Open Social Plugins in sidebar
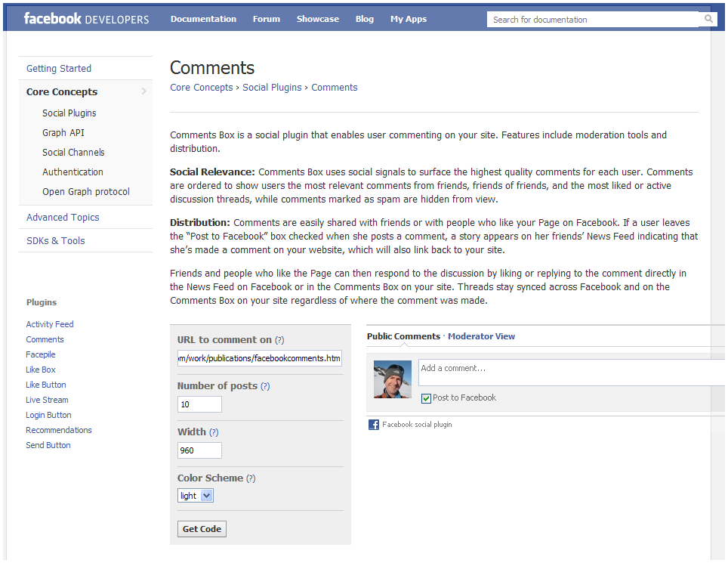728x563 pixels. [x=69, y=113]
